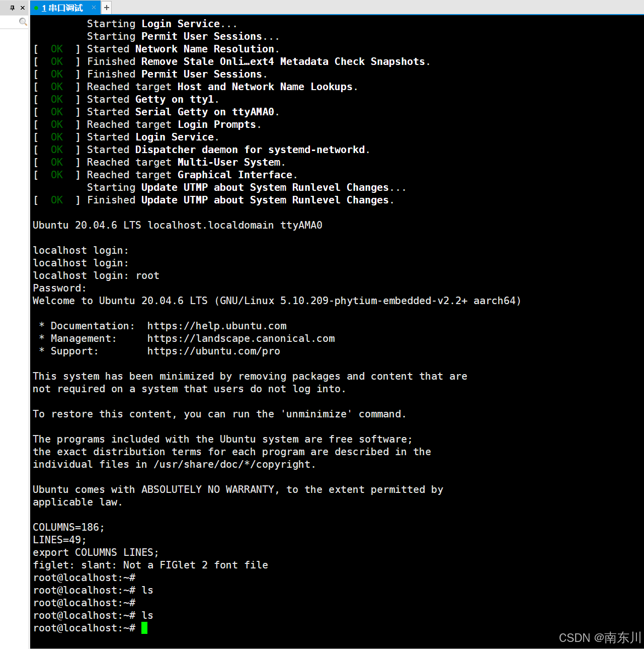Image resolution: width=644 pixels, height=649 pixels.
Task: Pin the left sidebar panel
Action: pyautogui.click(x=13, y=8)
